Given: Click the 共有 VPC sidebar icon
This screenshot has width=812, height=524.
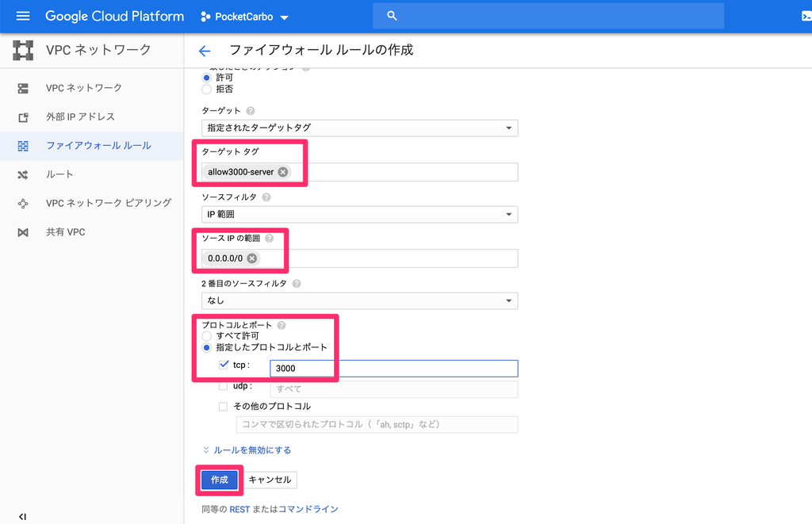Looking at the screenshot, I should (x=23, y=232).
